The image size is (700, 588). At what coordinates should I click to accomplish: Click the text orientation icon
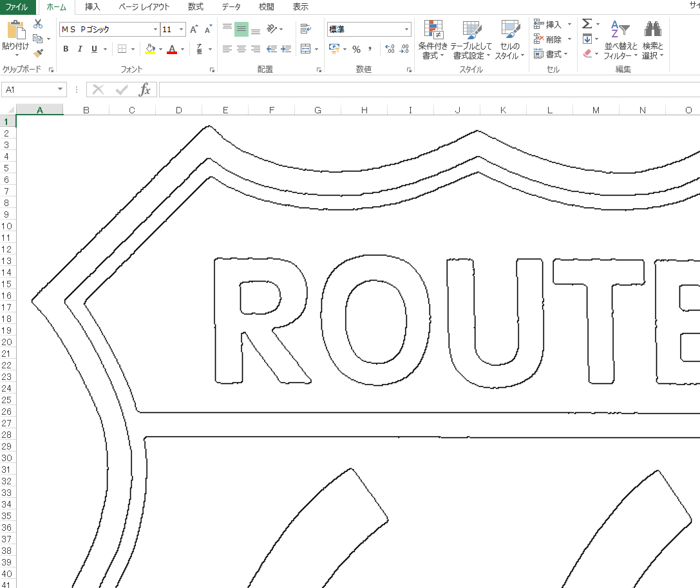click(271, 29)
